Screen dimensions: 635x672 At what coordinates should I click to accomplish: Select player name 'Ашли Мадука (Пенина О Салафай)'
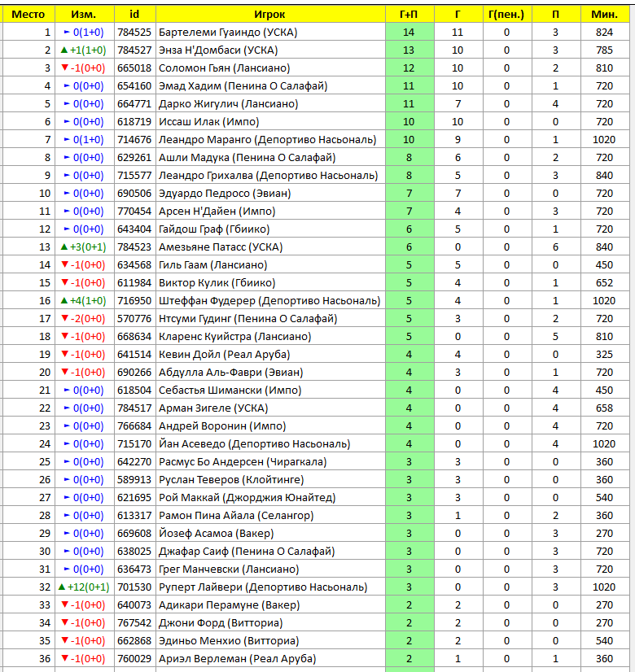click(247, 158)
